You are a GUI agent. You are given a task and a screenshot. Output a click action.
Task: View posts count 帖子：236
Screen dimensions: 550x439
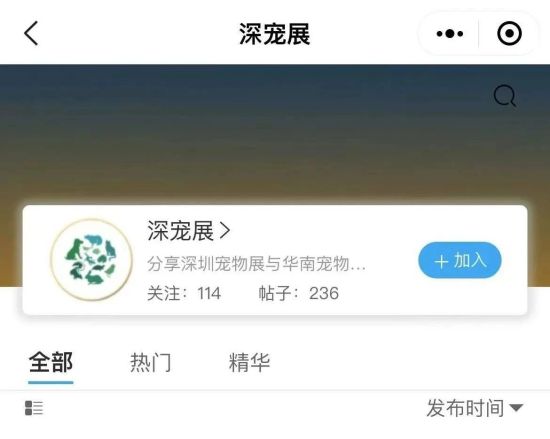(299, 293)
